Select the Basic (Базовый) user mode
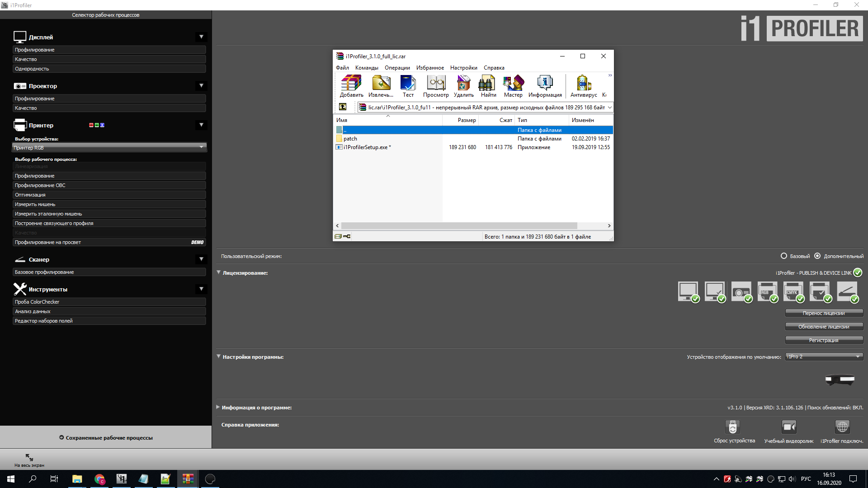This screenshot has width=868, height=488. [x=784, y=256]
